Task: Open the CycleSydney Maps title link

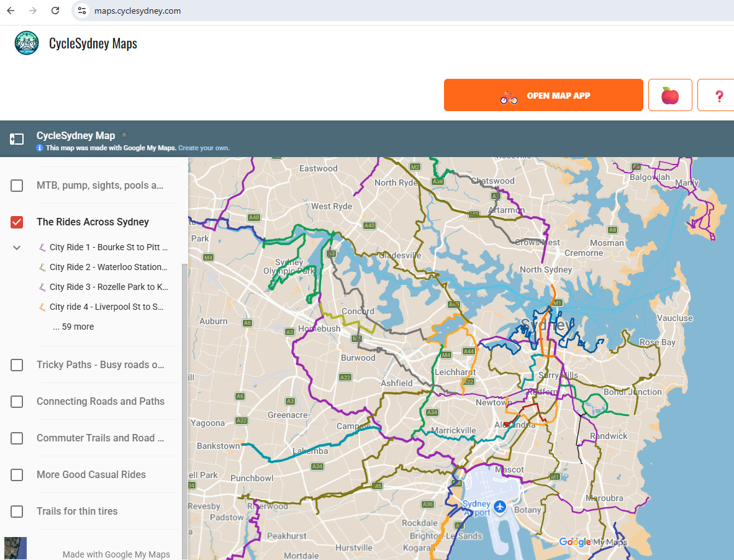Action: pos(93,43)
